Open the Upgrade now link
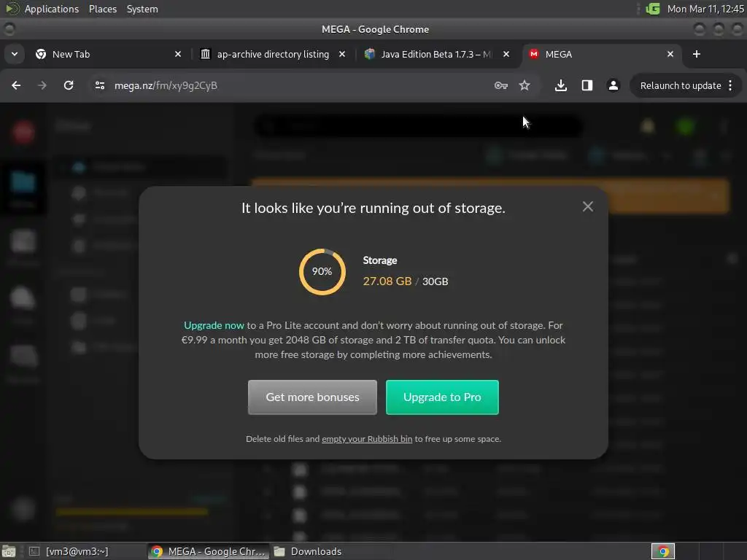The image size is (747, 560). [214, 325]
